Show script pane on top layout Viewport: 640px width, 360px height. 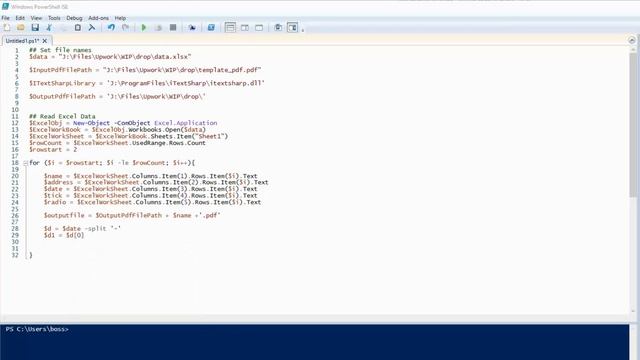pyautogui.click(x=230, y=28)
